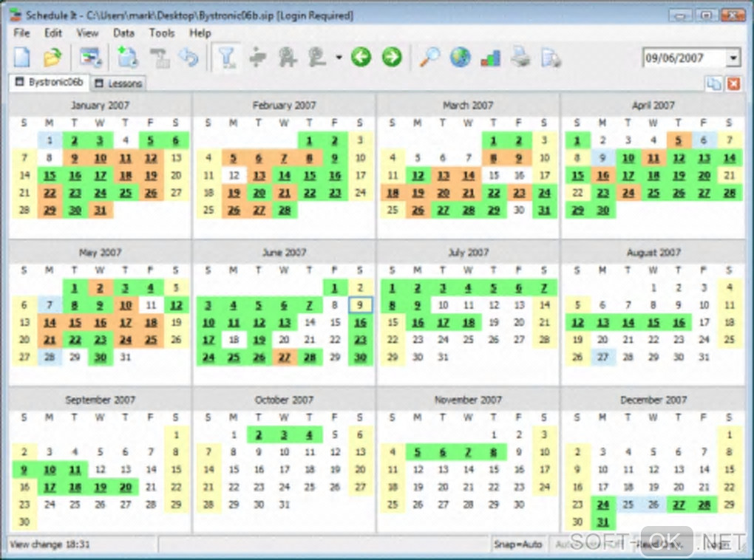Print the schedule with printer icon
This screenshot has height=560, width=754.
tap(521, 58)
